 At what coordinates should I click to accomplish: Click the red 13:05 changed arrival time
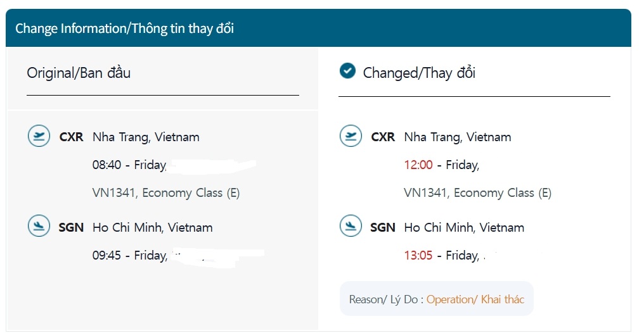[418, 256]
